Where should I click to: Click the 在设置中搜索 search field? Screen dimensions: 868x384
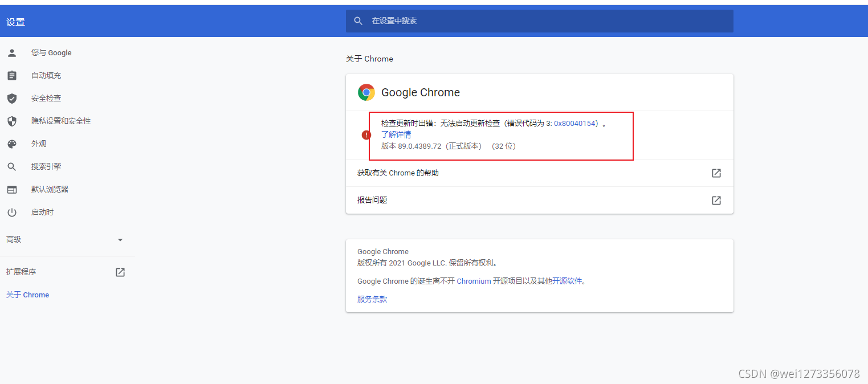pos(539,21)
